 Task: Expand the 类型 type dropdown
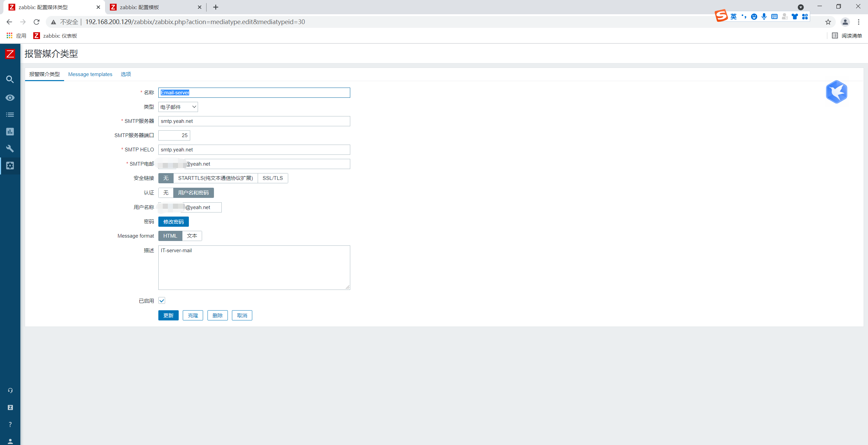[x=178, y=107]
